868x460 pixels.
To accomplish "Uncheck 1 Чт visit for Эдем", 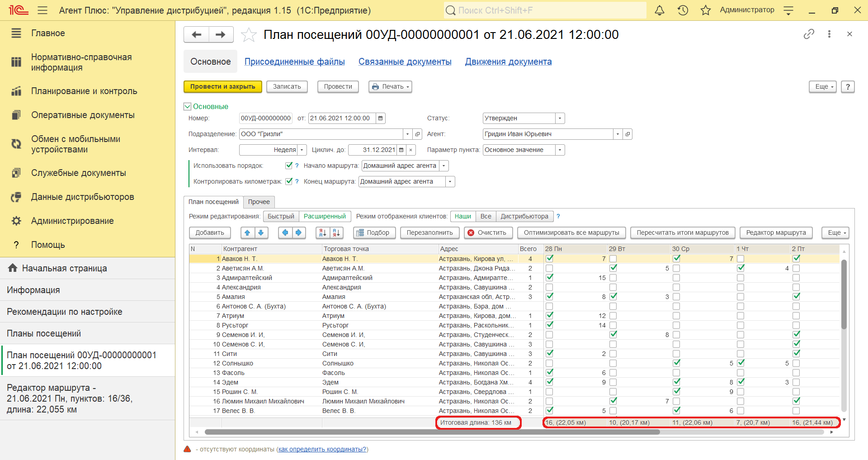I will coord(741,382).
